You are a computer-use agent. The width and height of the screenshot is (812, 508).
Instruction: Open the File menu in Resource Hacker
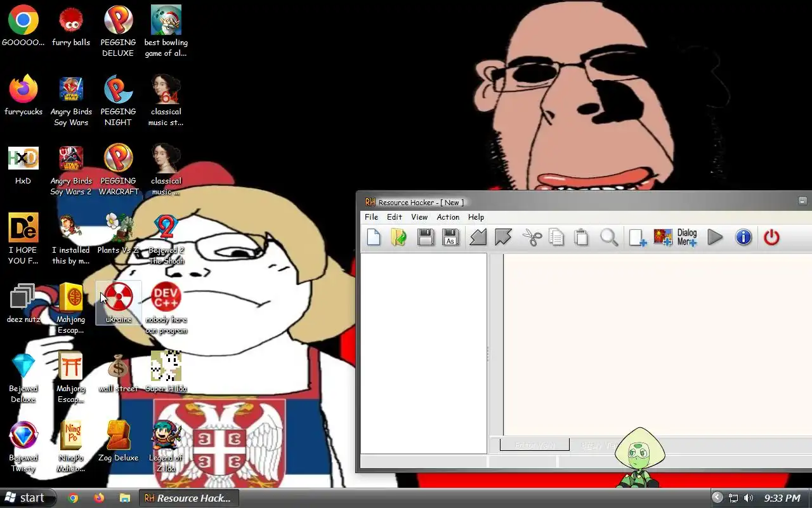pos(371,217)
